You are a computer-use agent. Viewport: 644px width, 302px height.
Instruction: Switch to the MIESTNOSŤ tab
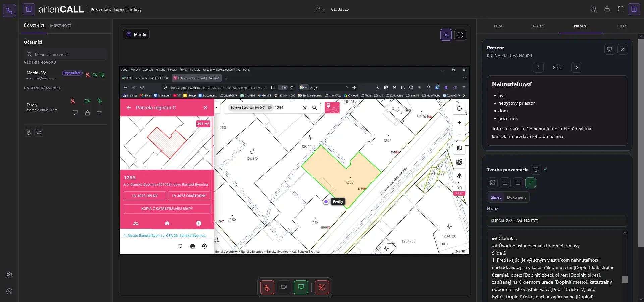[61, 26]
